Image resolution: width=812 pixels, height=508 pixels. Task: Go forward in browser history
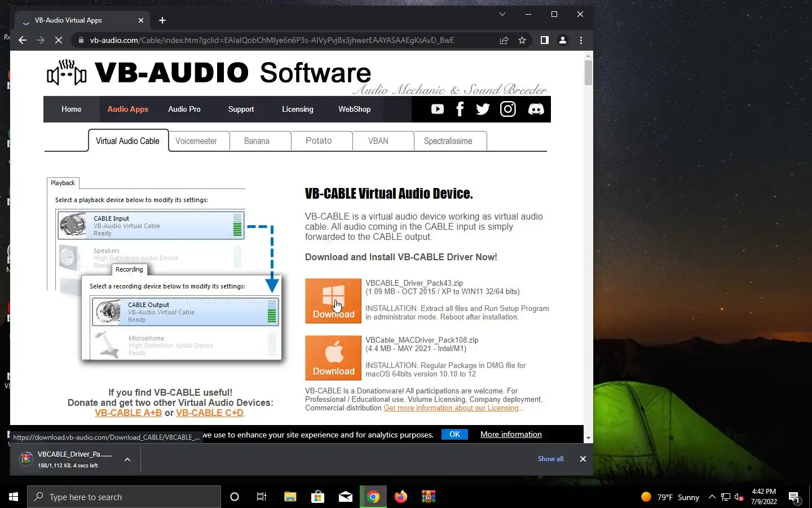pyautogui.click(x=41, y=40)
